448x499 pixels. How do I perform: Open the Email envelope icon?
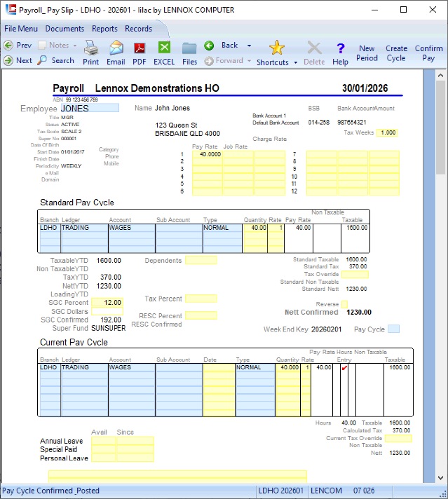(x=116, y=48)
